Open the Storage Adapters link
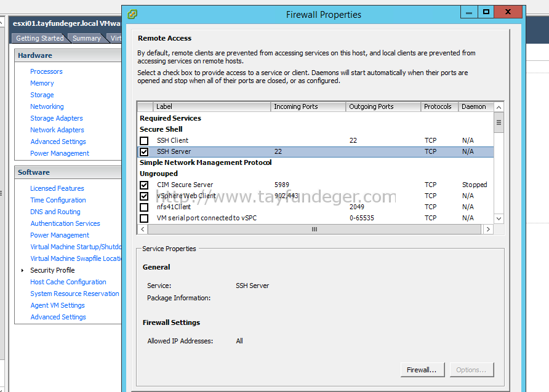Screen dimensions: 549x392 (x=57, y=118)
